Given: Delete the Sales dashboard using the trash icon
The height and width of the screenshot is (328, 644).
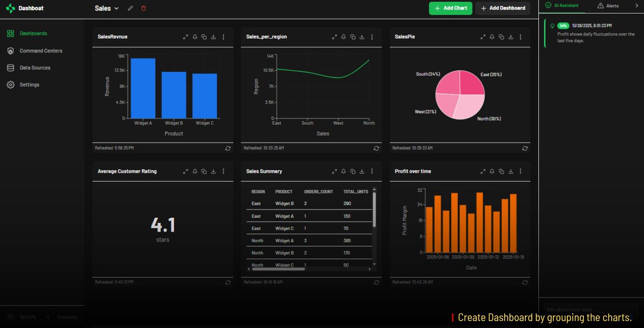Looking at the screenshot, I should [x=143, y=8].
